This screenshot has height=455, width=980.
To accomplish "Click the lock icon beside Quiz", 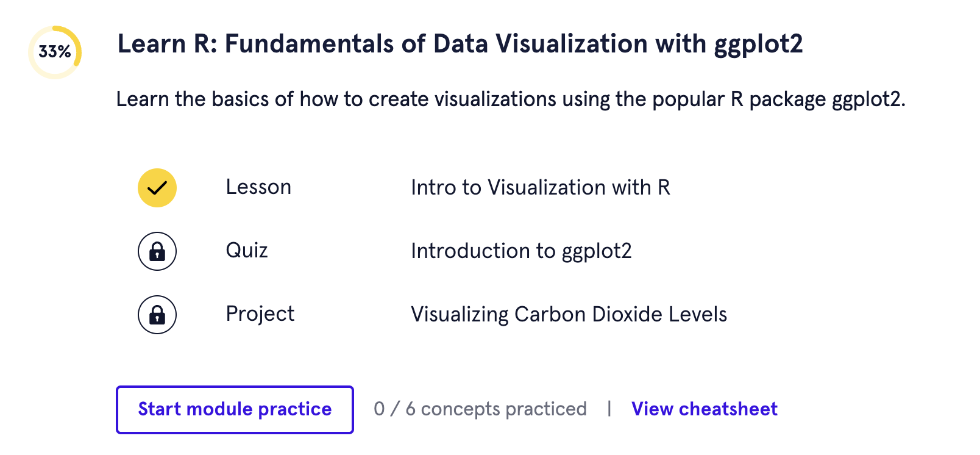I will pos(157,251).
